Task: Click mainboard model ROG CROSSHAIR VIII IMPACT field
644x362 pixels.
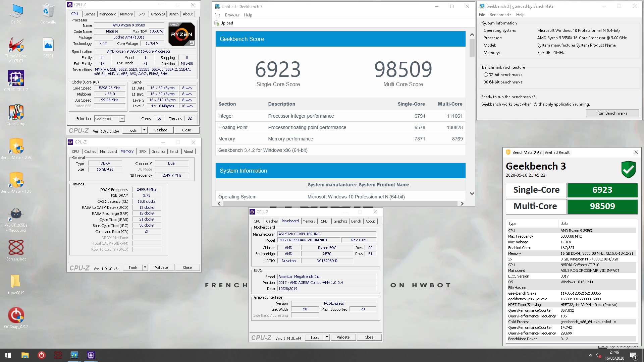Action: tap(309, 240)
